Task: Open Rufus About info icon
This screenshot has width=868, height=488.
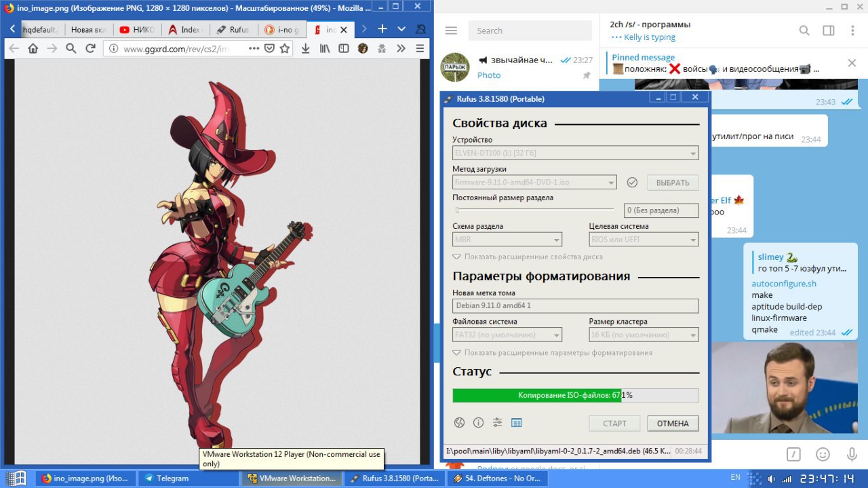Action: (x=478, y=423)
